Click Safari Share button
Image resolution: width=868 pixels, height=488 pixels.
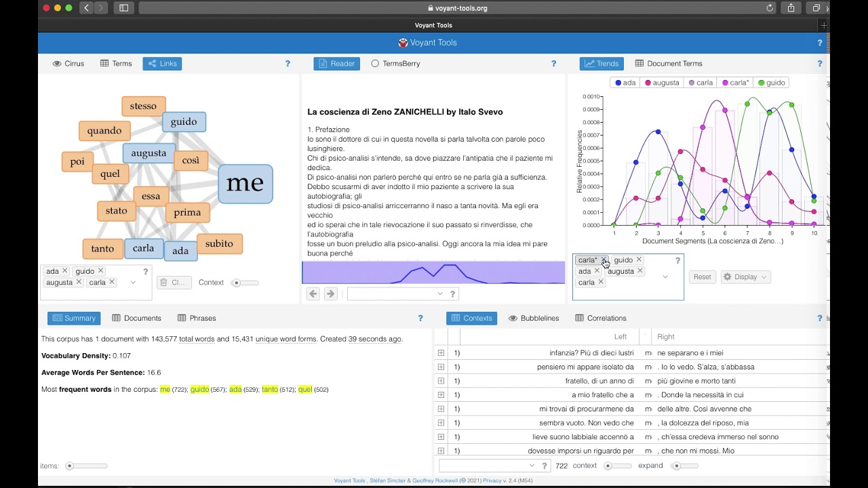791,8
